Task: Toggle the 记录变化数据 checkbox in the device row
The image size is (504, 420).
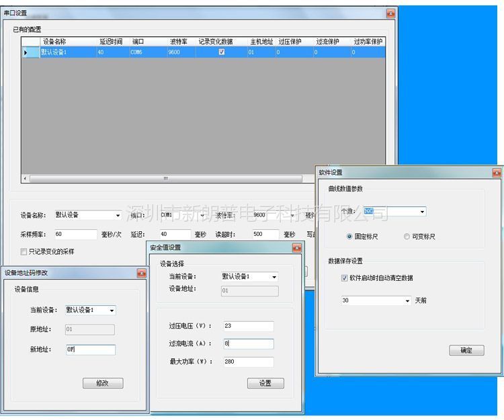Action: click(x=222, y=52)
